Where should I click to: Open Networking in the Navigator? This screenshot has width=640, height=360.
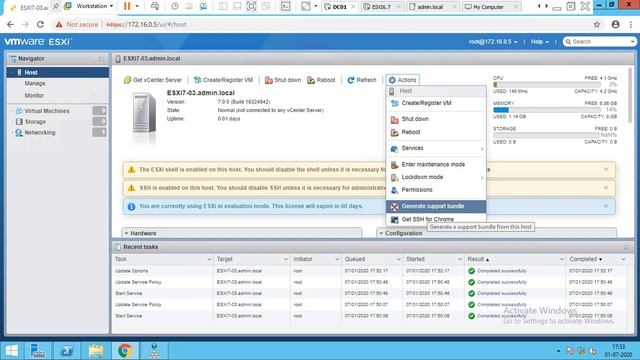click(40, 133)
